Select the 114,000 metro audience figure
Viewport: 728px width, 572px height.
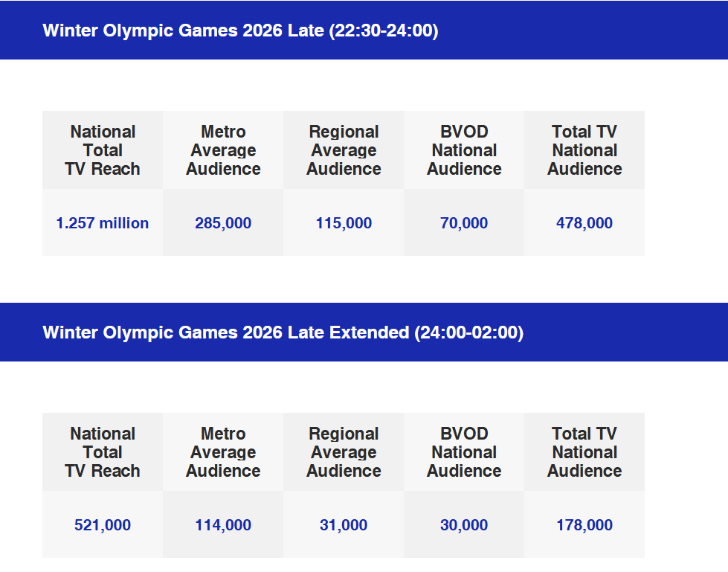click(x=223, y=525)
